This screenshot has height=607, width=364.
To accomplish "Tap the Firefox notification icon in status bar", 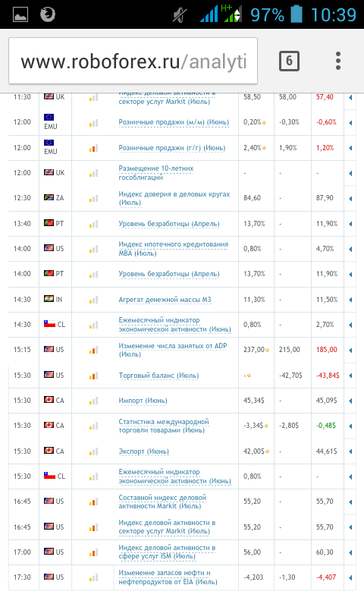I will 48,14.
